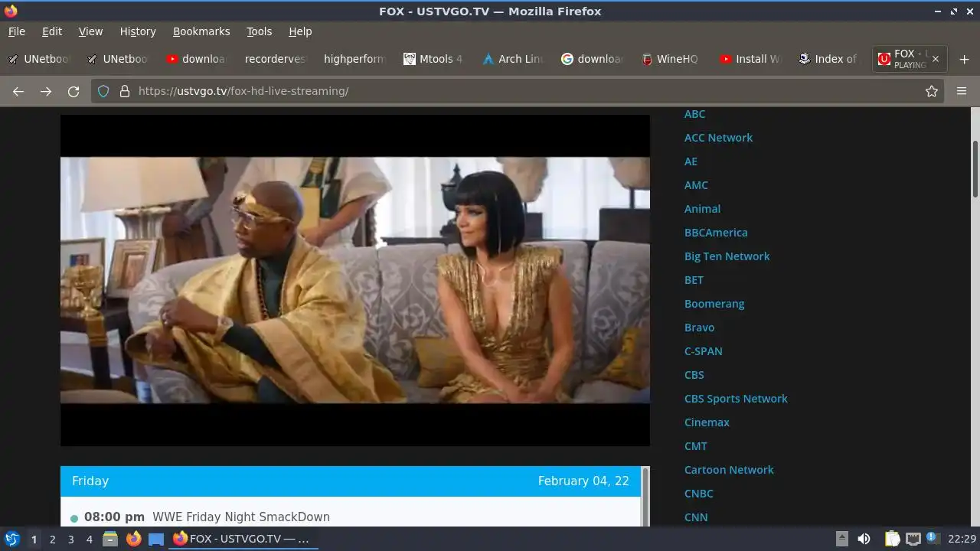Image resolution: width=980 pixels, height=551 pixels.
Task: Open the CNBC channel link
Action: [x=698, y=494]
